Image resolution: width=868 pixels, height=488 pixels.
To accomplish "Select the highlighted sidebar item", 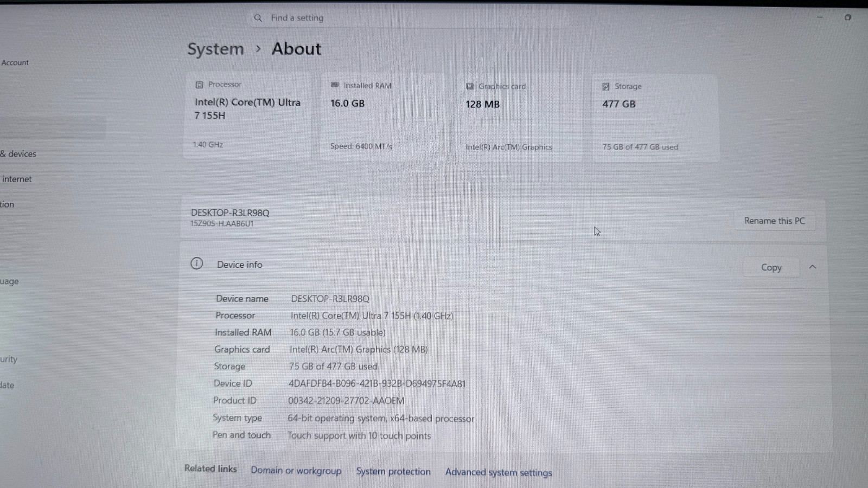I will [x=53, y=128].
